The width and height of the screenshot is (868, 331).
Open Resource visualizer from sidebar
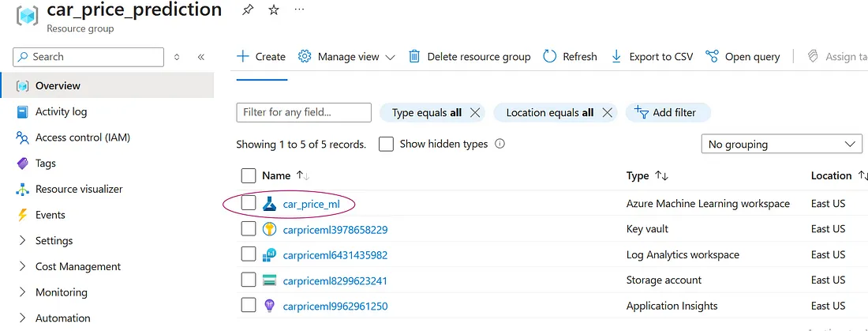(79, 189)
